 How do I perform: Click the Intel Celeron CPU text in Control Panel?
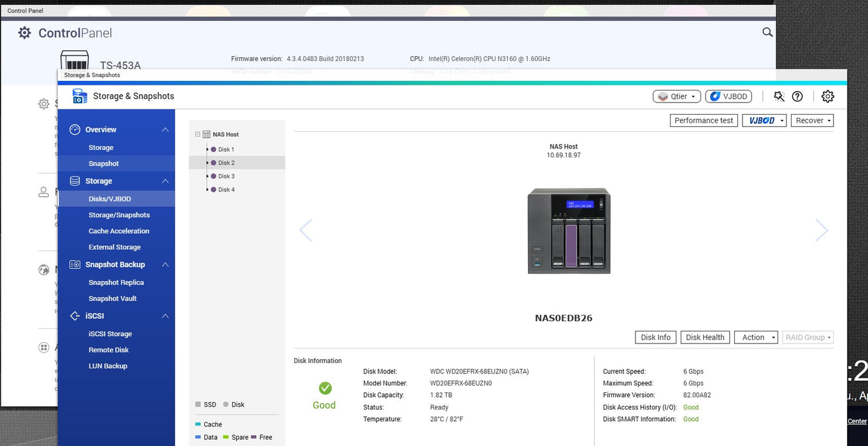pos(489,59)
